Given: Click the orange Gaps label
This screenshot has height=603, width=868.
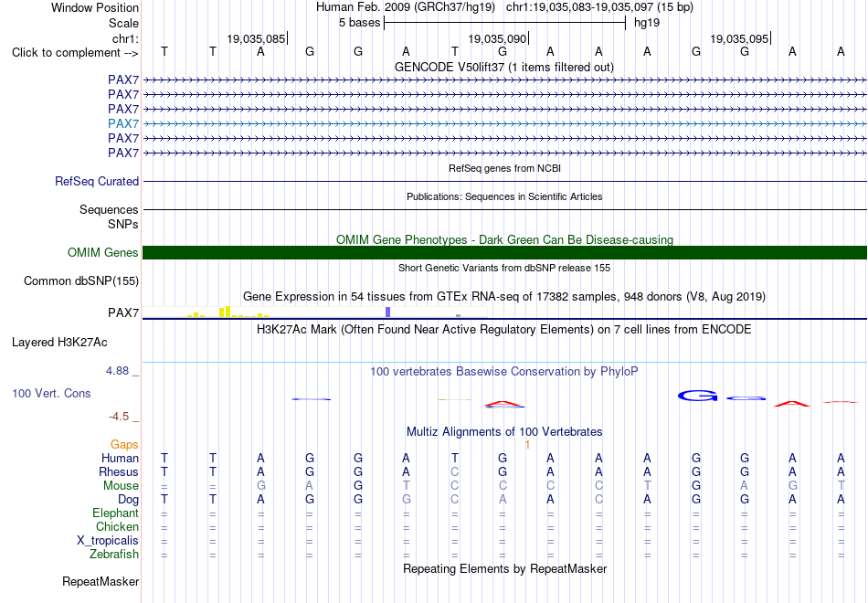Looking at the screenshot, I should pyautogui.click(x=124, y=445).
